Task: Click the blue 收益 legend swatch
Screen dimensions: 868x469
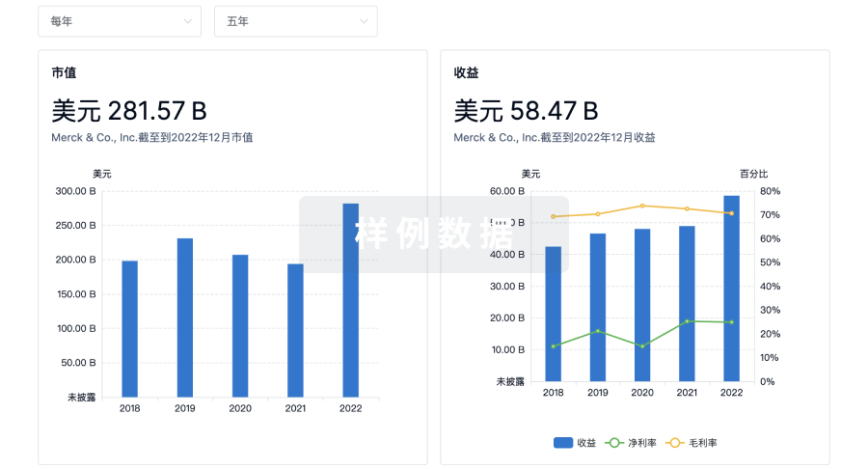Action: coord(563,443)
